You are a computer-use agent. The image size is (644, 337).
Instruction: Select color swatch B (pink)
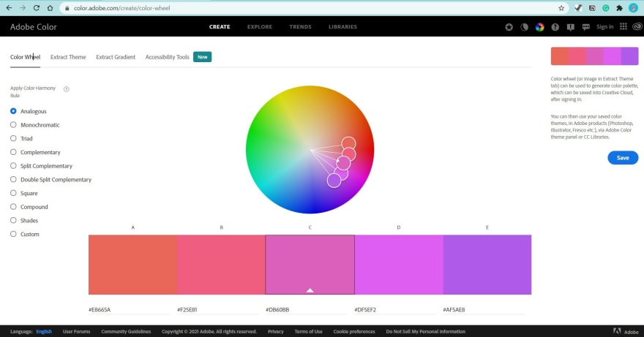pos(221,265)
